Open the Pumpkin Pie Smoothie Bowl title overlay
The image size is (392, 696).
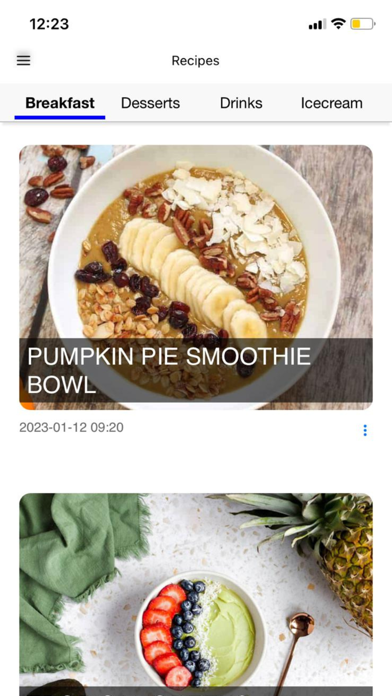click(196, 370)
